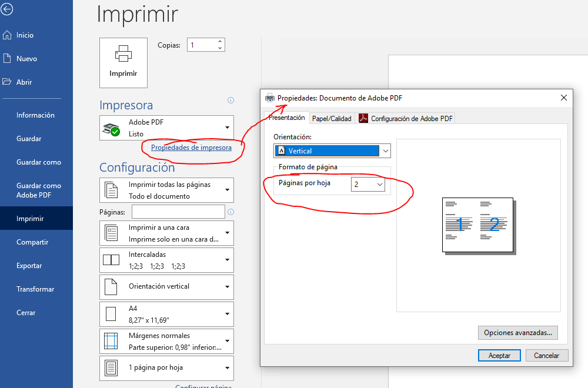Switch to Configuración de Adobe PDF tab
The height and width of the screenshot is (388, 588).
pyautogui.click(x=406, y=119)
